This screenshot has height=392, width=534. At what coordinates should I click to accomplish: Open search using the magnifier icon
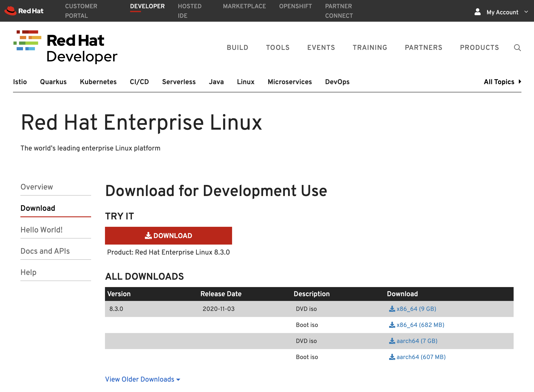pos(517,48)
